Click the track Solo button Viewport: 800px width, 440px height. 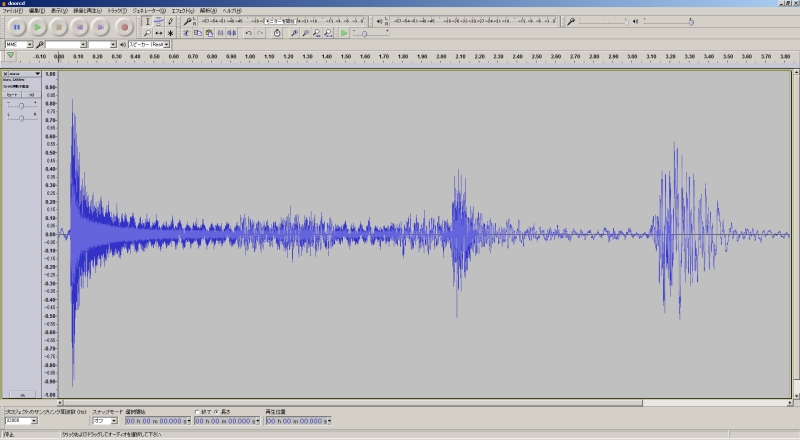coord(31,95)
